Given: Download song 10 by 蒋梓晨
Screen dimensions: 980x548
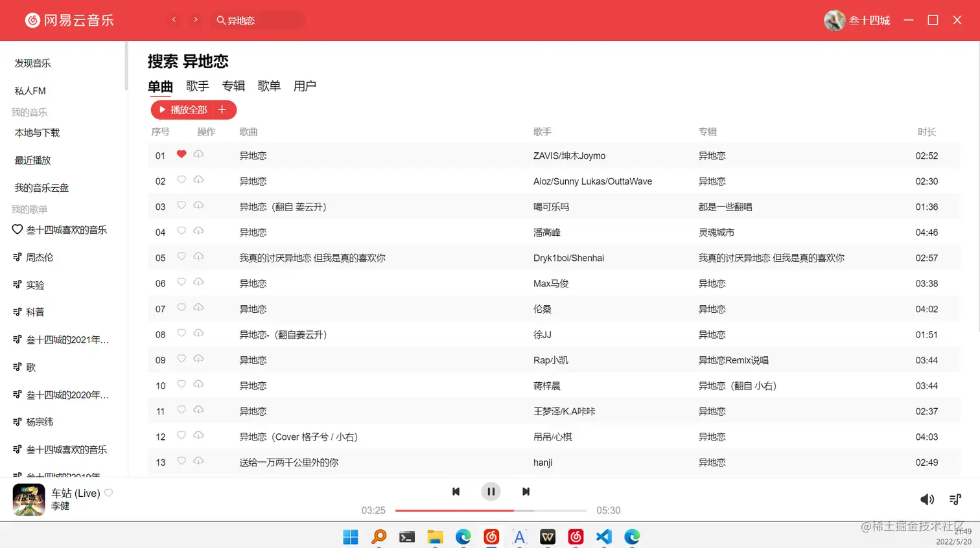Looking at the screenshot, I should 198,384.
